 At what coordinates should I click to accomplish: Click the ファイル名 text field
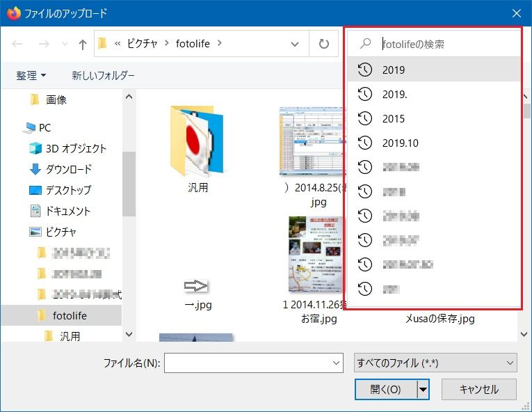point(248,363)
